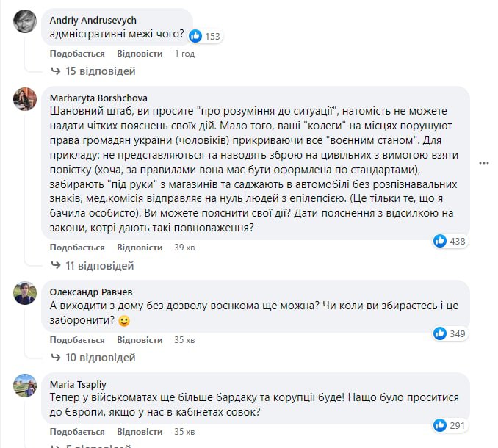This screenshot has width=498, height=448.
Task: Like Andriy Andrusevych's comment via Подобається
Action: tap(77, 54)
